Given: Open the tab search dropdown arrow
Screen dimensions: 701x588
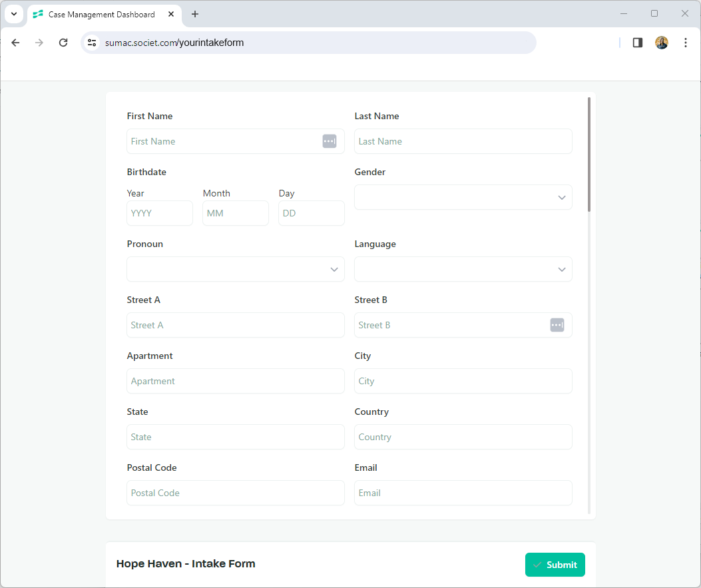Looking at the screenshot, I should coord(14,14).
